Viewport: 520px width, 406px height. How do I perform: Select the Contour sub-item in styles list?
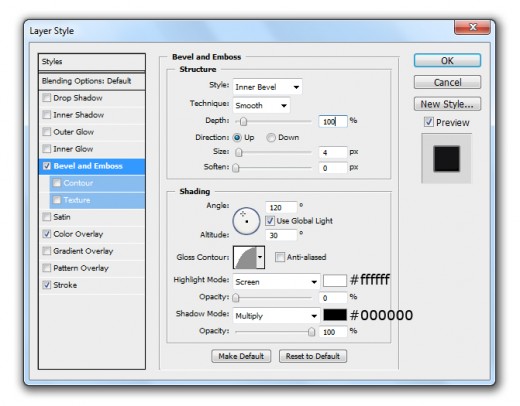click(97, 183)
